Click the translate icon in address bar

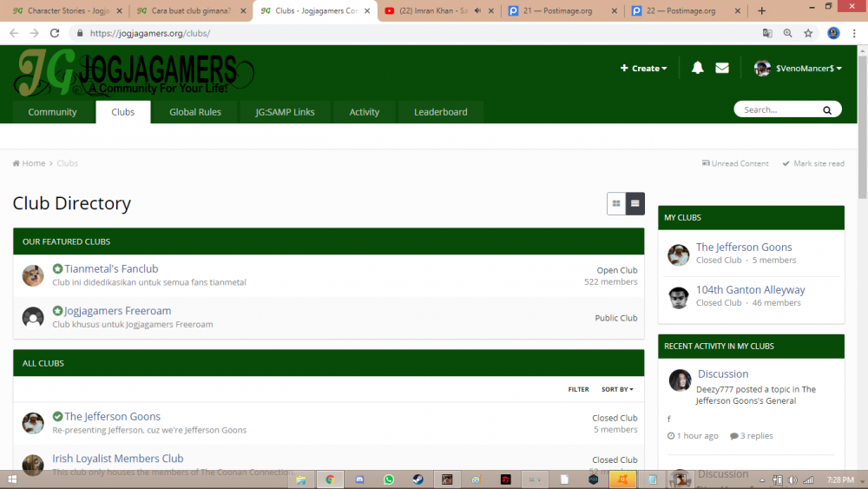pyautogui.click(x=767, y=33)
